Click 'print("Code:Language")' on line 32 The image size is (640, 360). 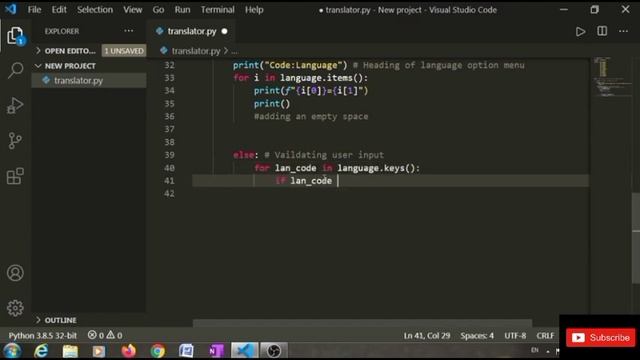click(x=290, y=65)
